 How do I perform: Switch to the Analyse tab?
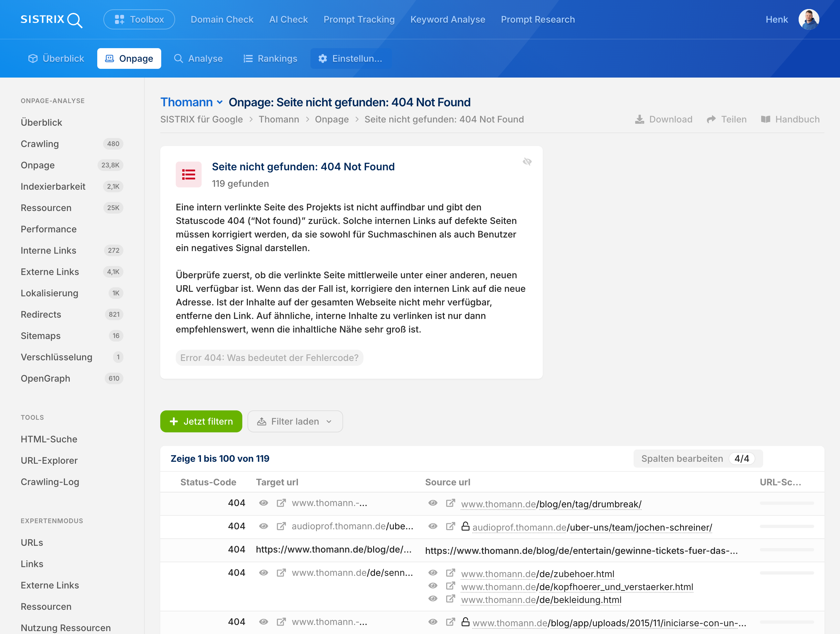[x=198, y=58]
